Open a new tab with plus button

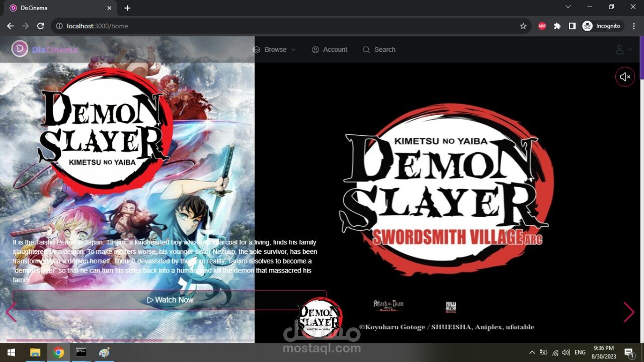(x=127, y=8)
